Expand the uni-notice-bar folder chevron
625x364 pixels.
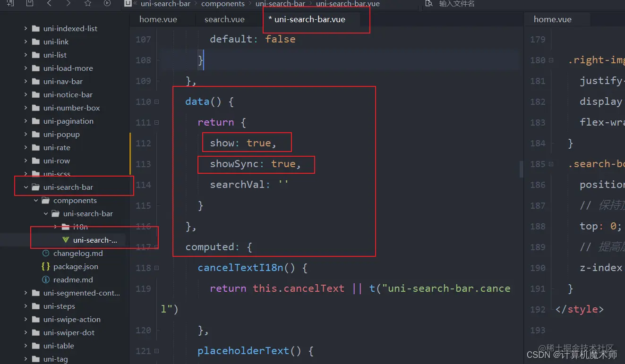click(x=26, y=94)
